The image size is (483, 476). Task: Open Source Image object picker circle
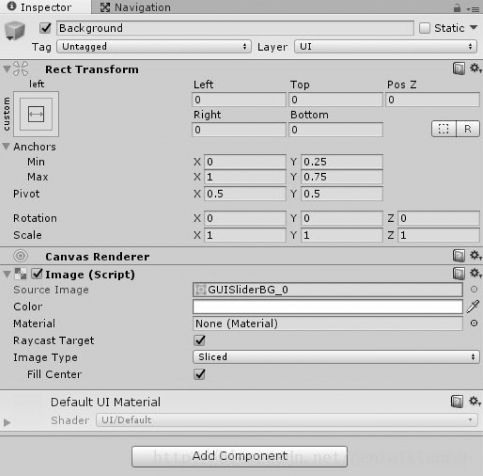[x=474, y=289]
